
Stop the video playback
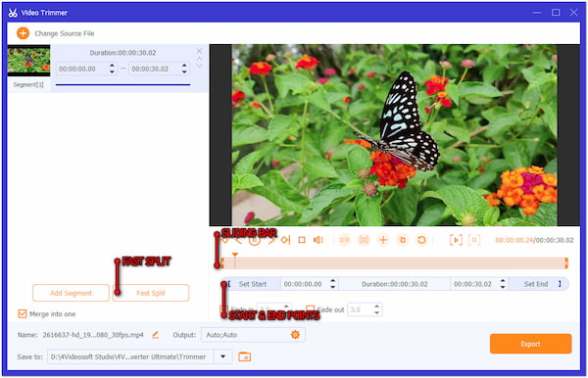click(x=302, y=240)
